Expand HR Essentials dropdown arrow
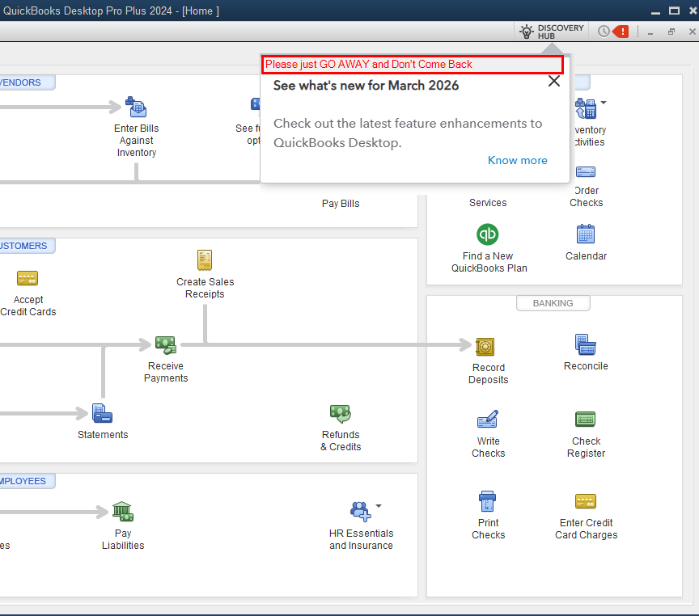Image resolution: width=699 pixels, height=616 pixels. (378, 506)
